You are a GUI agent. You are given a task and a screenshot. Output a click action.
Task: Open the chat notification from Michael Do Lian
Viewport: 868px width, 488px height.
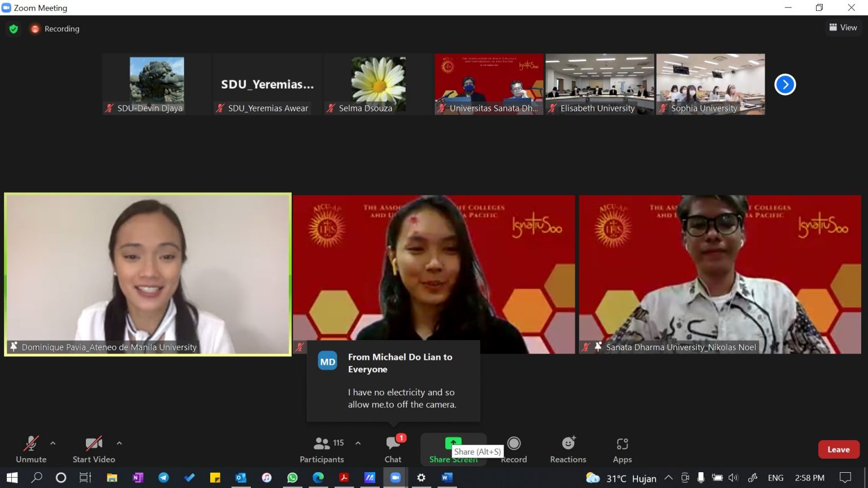(x=393, y=381)
